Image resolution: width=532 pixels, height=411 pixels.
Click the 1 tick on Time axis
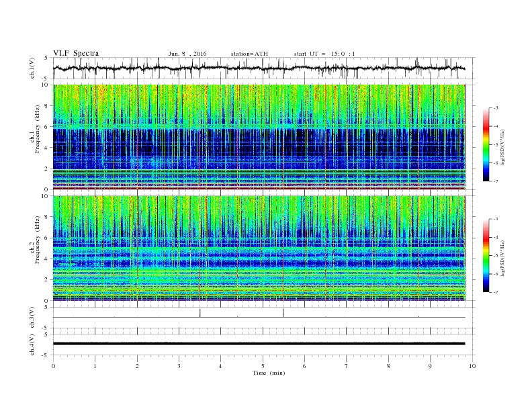95,366
